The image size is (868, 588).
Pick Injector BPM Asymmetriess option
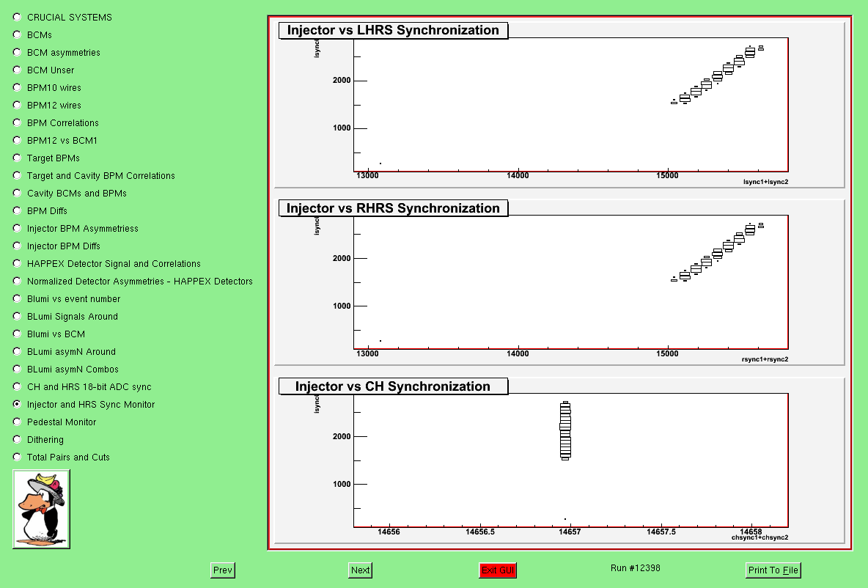click(x=17, y=228)
